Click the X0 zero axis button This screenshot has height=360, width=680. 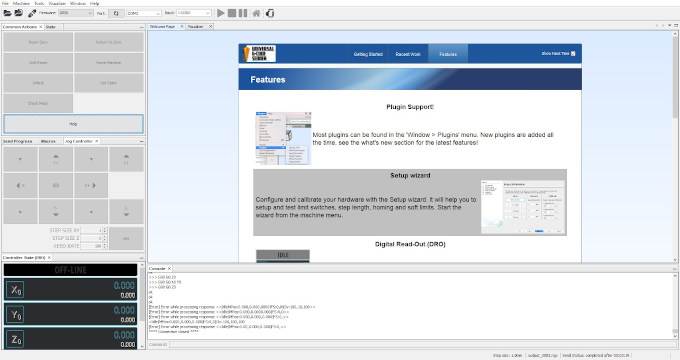[16, 290]
